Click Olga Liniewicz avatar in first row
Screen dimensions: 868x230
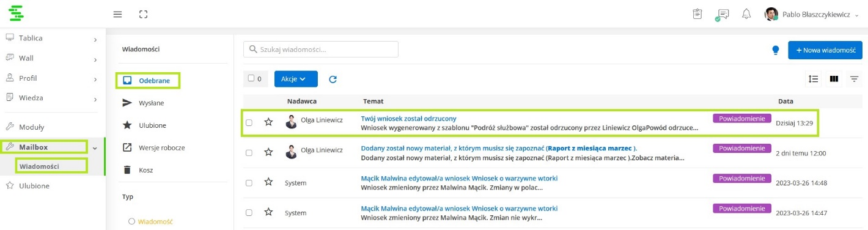pyautogui.click(x=292, y=122)
